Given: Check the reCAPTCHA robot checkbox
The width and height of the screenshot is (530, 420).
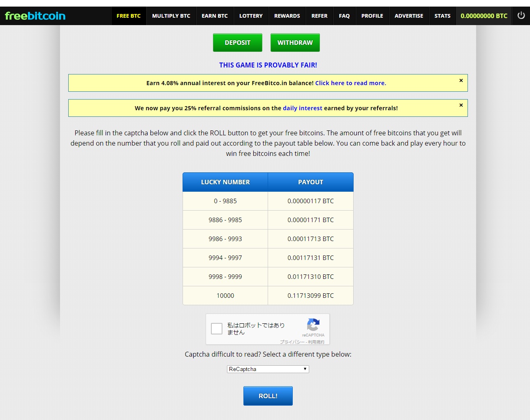Looking at the screenshot, I should click(x=217, y=328).
